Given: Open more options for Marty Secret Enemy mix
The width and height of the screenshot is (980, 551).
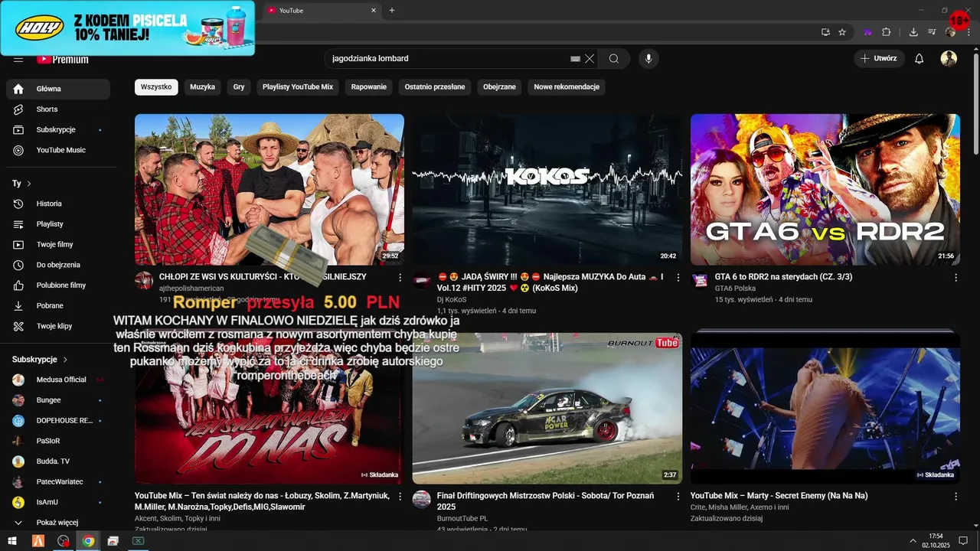Looking at the screenshot, I should coord(955,496).
